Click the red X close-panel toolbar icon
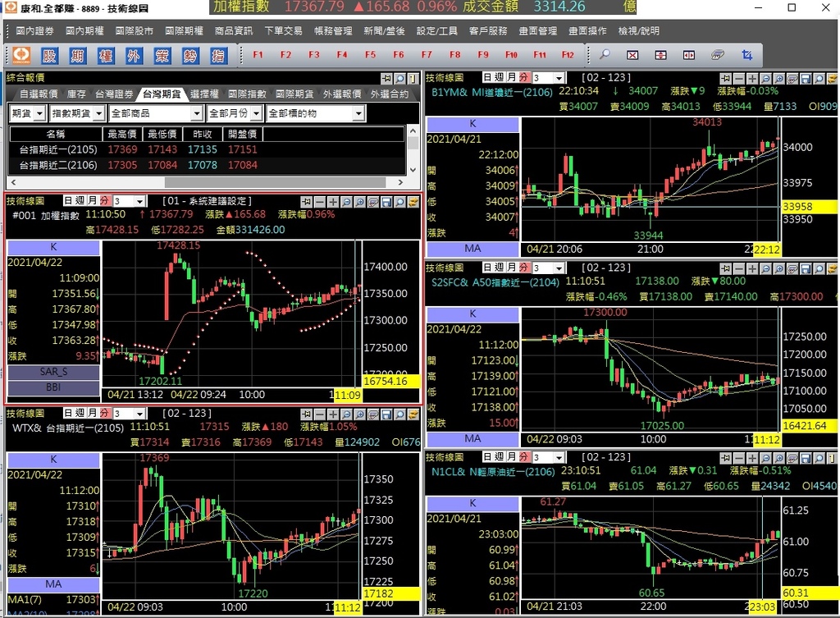840x618 pixels. (632, 55)
